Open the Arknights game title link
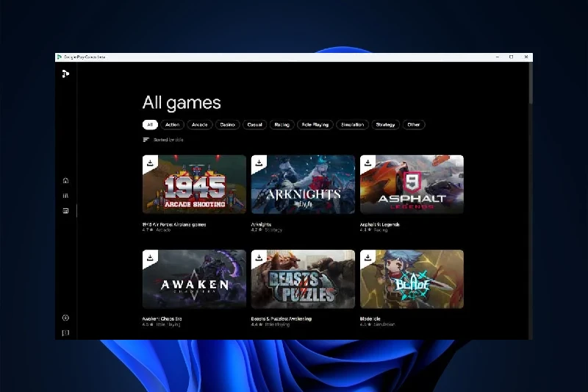This screenshot has height=392, width=588. click(262, 224)
